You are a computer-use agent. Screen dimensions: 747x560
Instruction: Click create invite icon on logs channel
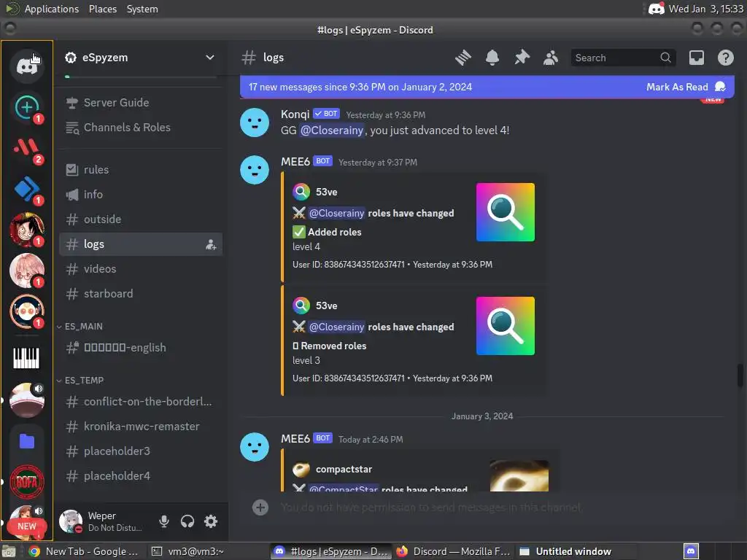click(x=211, y=244)
